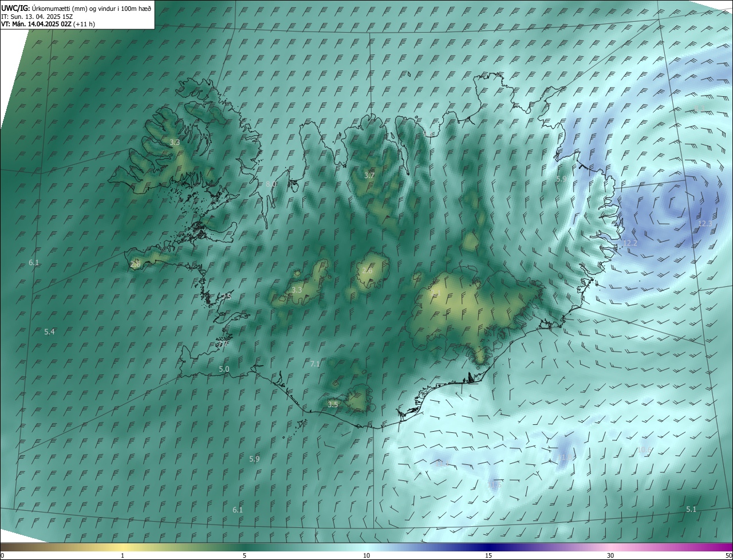Click the 3.5 value label on the map
Image resolution: width=733 pixels, height=560 pixels.
click(333, 404)
